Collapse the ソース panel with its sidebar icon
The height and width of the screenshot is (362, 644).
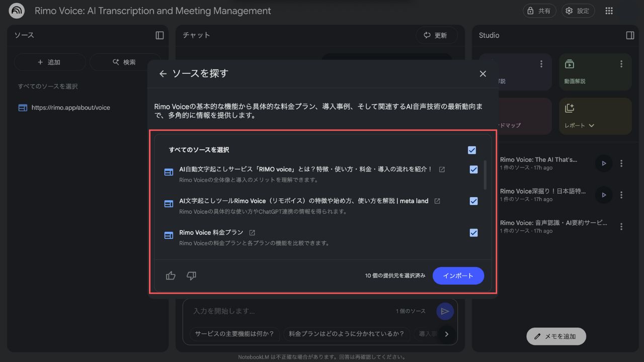159,35
